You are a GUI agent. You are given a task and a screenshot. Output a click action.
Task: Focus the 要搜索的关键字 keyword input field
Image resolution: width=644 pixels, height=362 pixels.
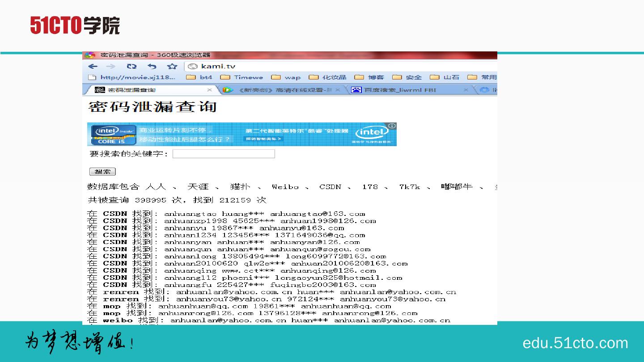coord(224,154)
